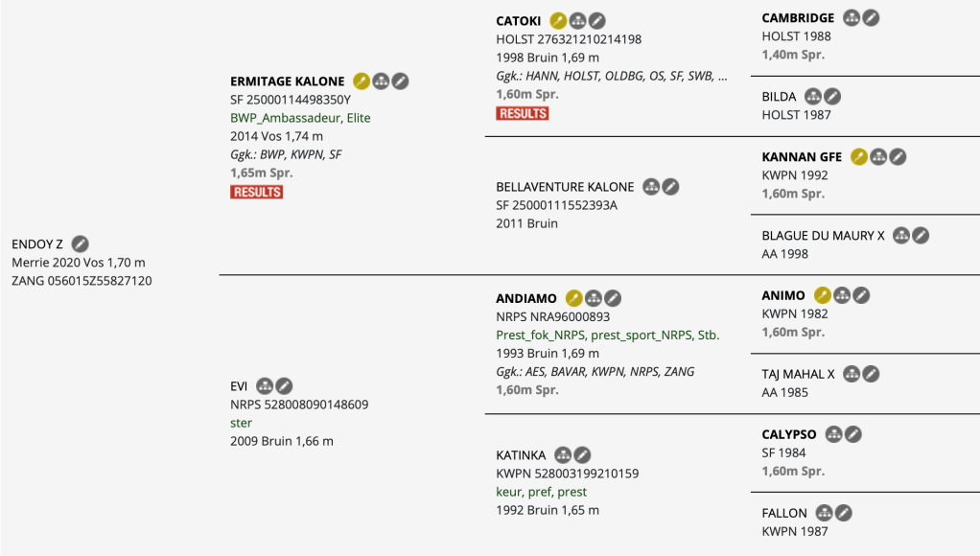Viewport: 980px width, 556px height.
Task: Open the pedigree tree icon for Catoki
Action: (577, 20)
